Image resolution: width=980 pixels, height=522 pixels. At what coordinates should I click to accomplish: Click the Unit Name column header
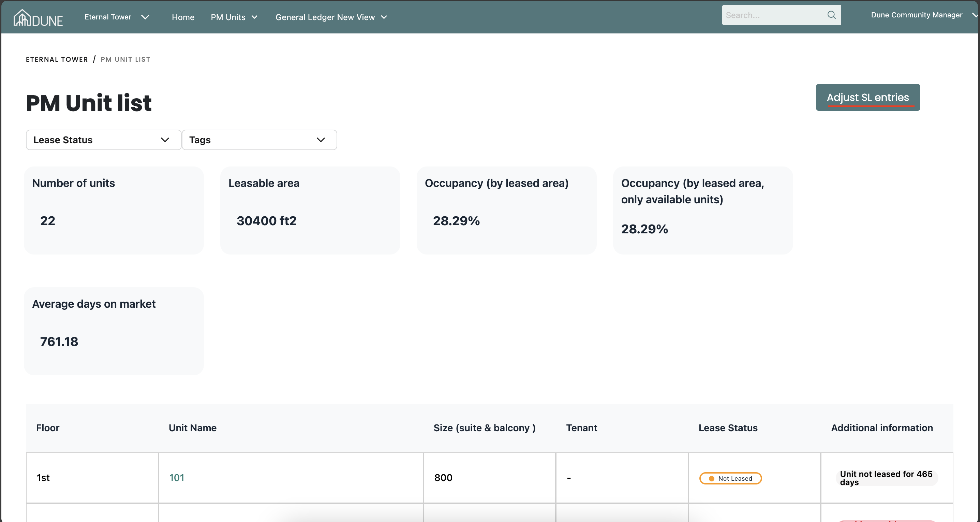tap(193, 428)
